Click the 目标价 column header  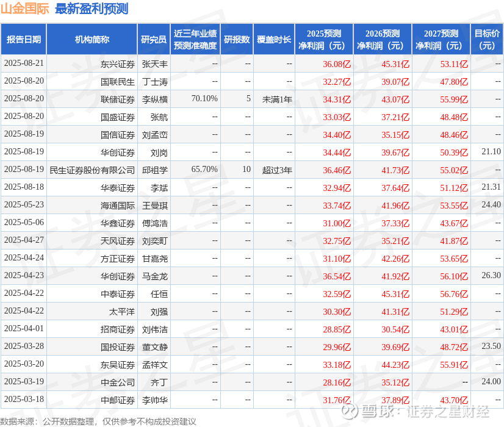pyautogui.click(x=487, y=39)
